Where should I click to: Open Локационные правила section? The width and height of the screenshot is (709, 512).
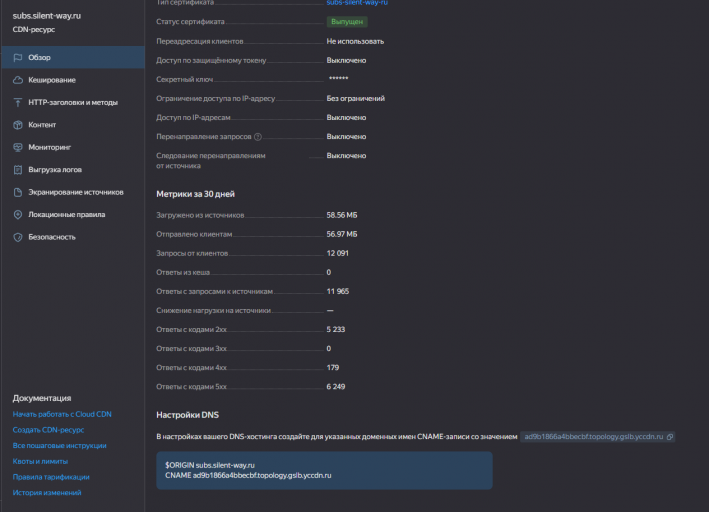[73, 214]
